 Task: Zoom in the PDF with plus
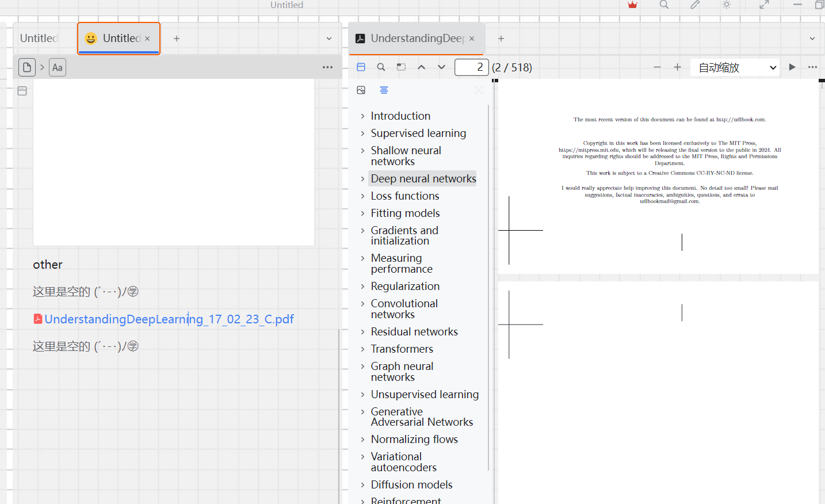point(677,67)
